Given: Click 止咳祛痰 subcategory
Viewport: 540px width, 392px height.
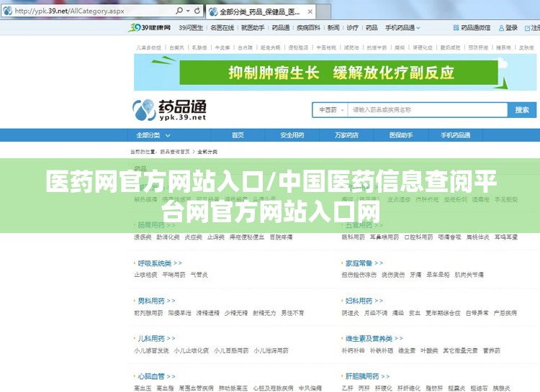Looking at the screenshot, I should click(x=145, y=275).
